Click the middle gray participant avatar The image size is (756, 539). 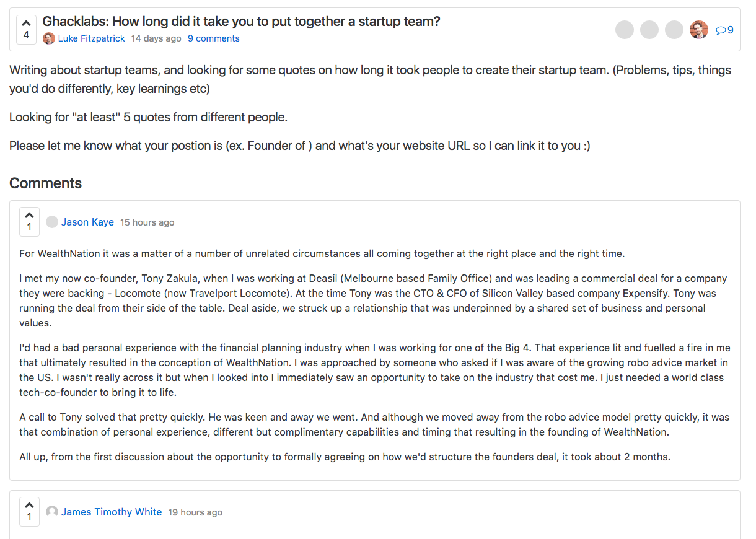click(x=649, y=30)
